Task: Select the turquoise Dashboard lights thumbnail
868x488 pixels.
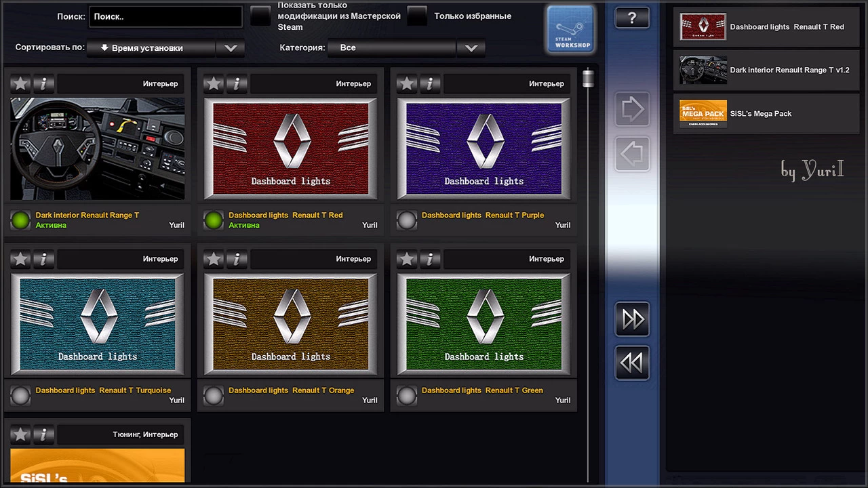Action: pyautogui.click(x=98, y=324)
